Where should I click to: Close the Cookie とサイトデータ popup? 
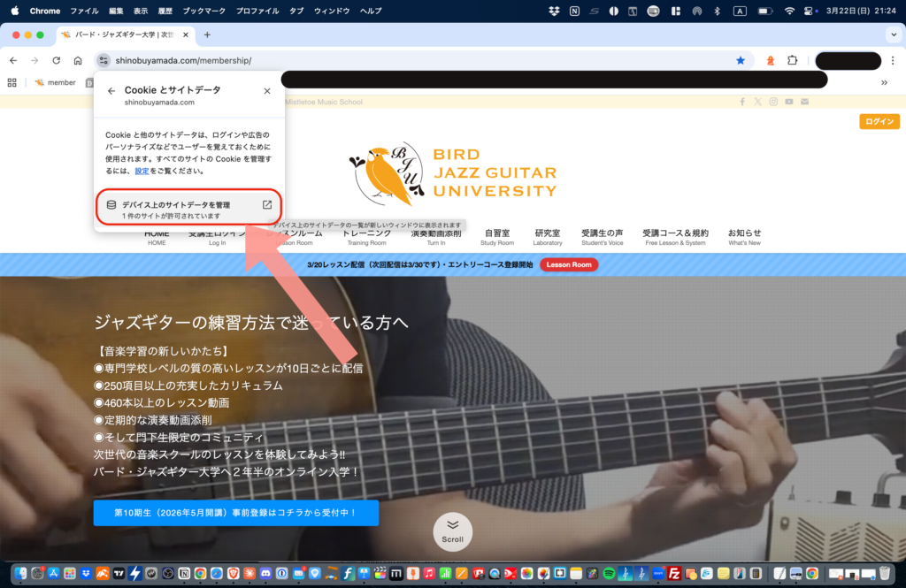pyautogui.click(x=267, y=90)
